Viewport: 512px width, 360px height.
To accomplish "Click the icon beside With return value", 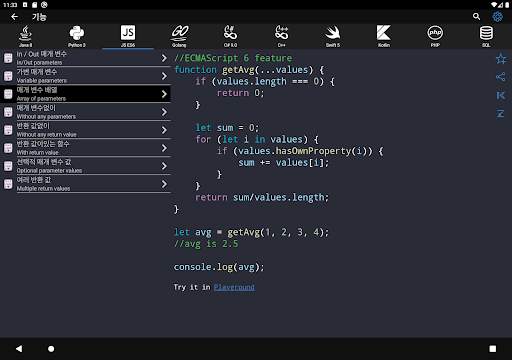I will (8, 148).
